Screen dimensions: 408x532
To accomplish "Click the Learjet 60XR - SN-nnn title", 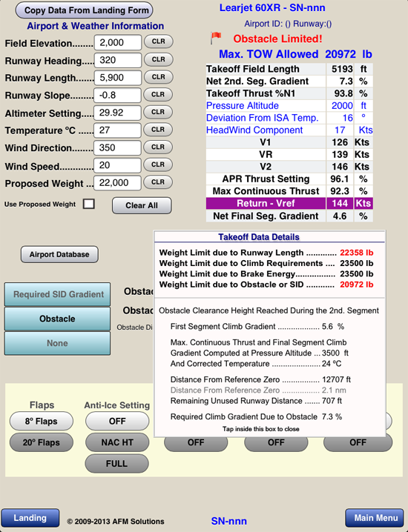I will [x=272, y=8].
